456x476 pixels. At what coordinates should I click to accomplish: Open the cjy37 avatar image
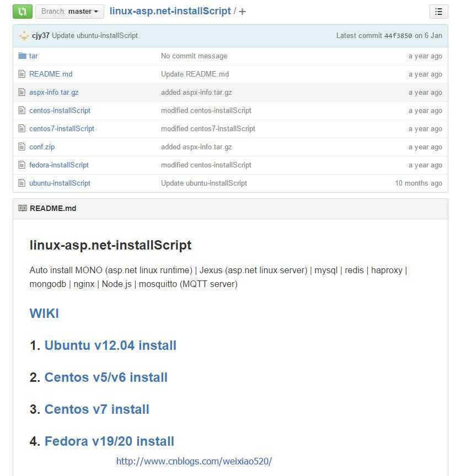pos(24,35)
